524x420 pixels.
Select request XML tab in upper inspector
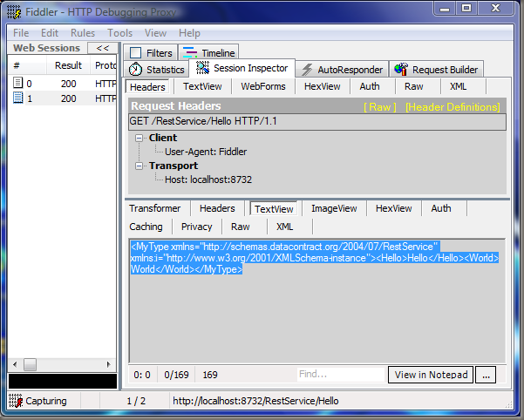pos(458,86)
